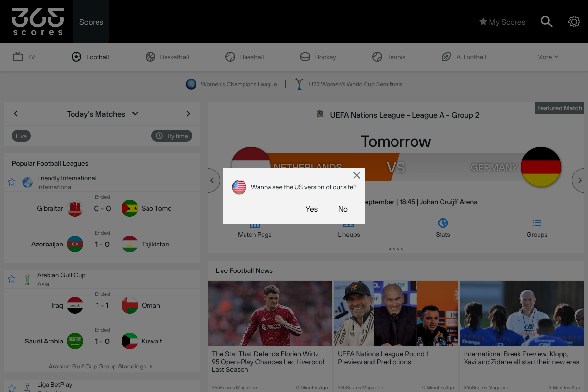Viewport: 588px width, 392px height.
Task: Toggle the By time sorting
Action: pyautogui.click(x=171, y=136)
